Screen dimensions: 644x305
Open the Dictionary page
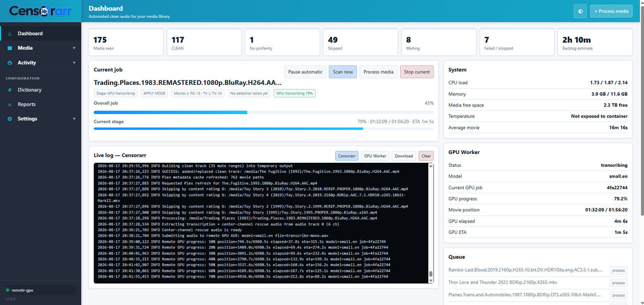pos(40,90)
